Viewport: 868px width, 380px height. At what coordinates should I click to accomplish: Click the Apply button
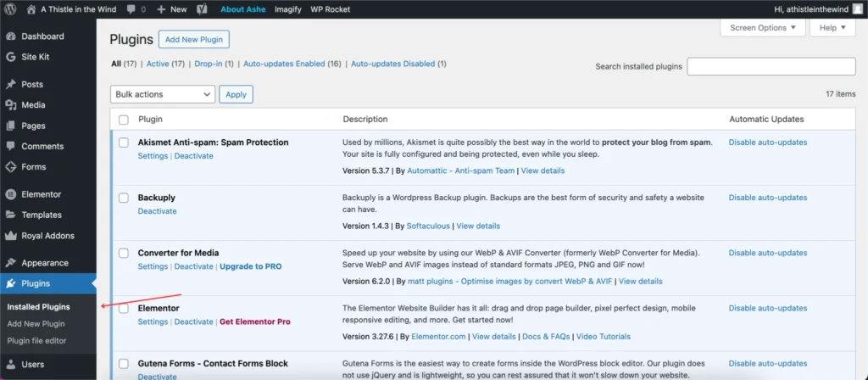236,94
